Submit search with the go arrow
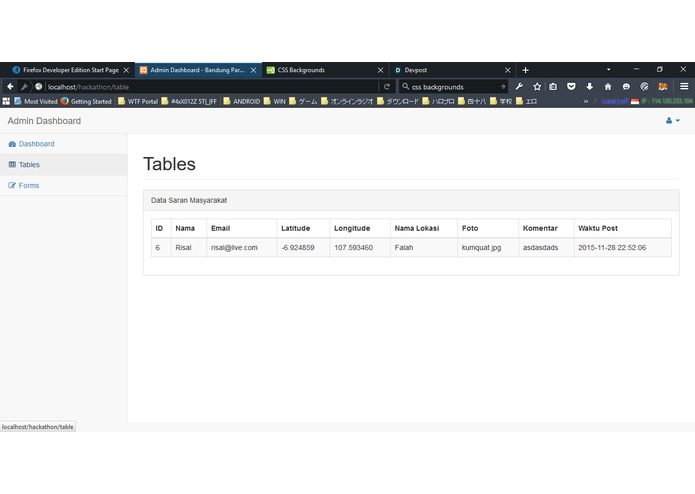Viewport: 695px width, 494px height. (x=503, y=87)
